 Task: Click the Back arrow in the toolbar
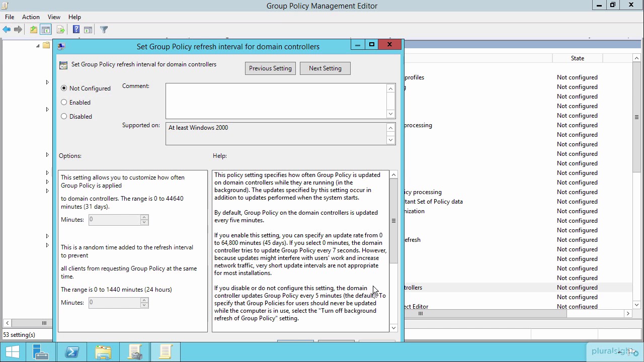(7, 30)
